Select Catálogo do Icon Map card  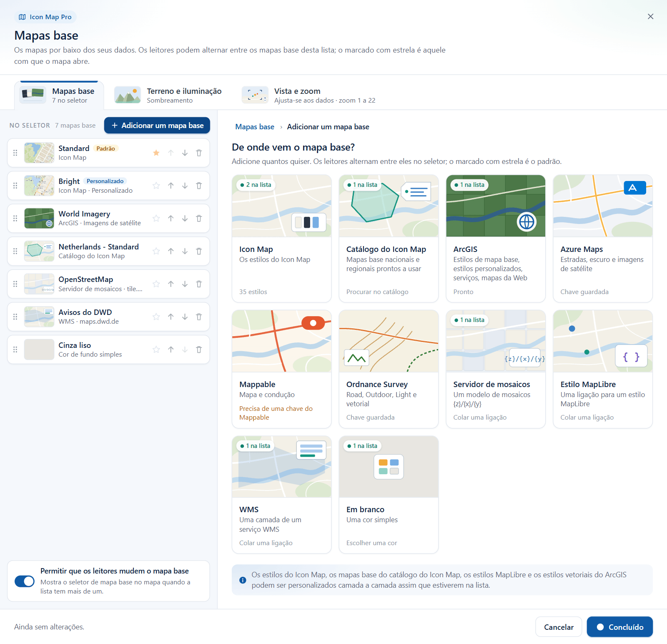tap(389, 239)
